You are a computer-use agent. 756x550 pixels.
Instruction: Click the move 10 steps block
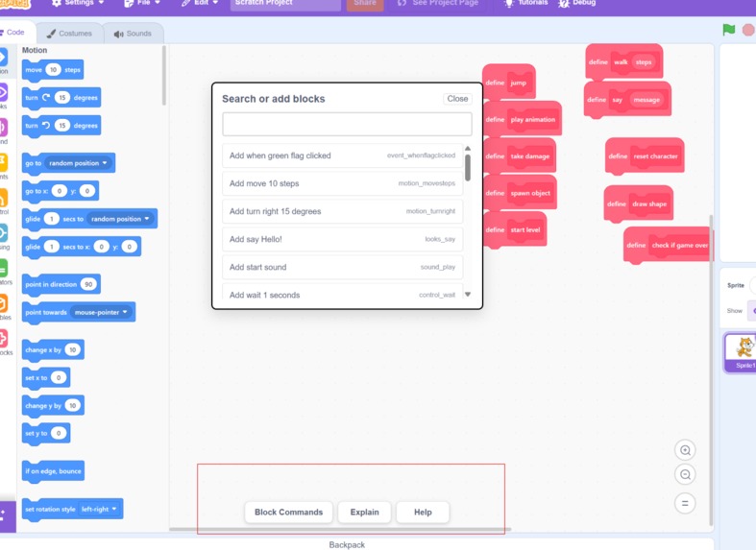pyautogui.click(x=53, y=70)
